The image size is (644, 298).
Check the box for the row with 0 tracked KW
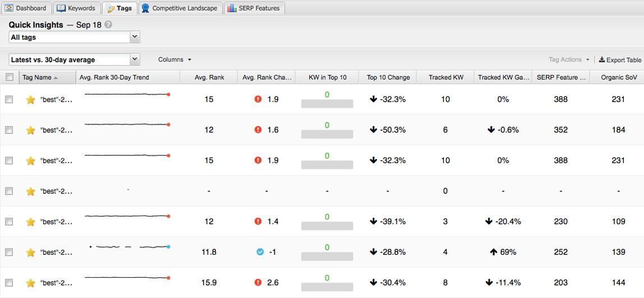(x=9, y=191)
